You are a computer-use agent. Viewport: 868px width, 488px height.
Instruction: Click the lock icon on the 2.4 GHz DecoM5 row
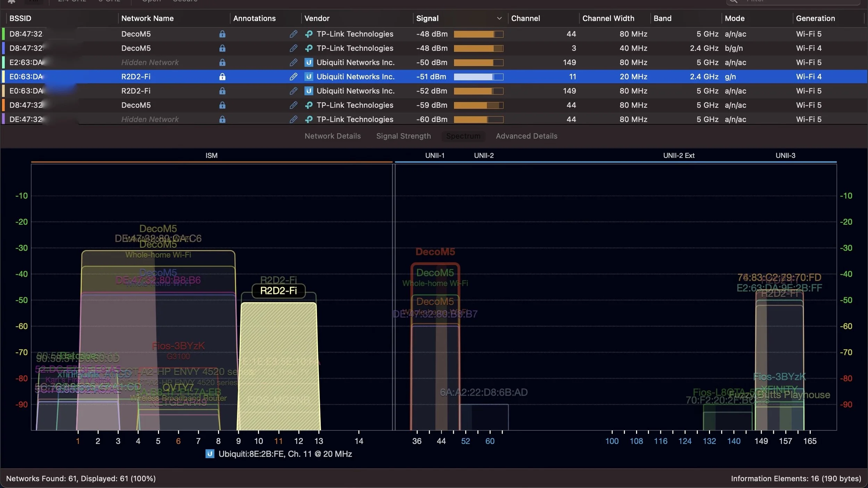pyautogui.click(x=222, y=48)
